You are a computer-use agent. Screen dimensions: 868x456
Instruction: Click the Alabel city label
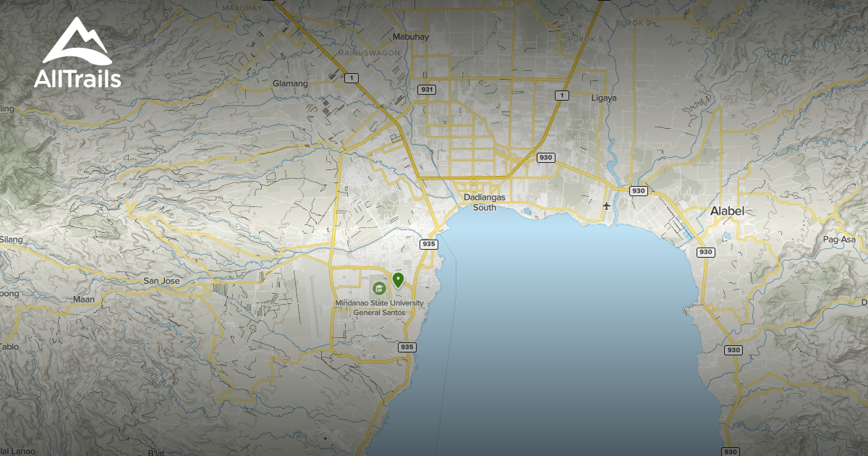pos(727,211)
